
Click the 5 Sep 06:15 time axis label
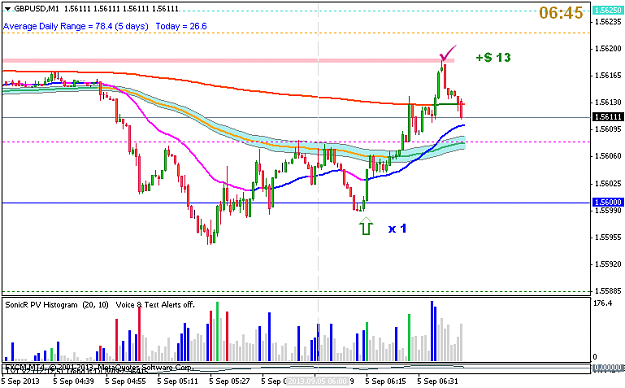[386, 381]
